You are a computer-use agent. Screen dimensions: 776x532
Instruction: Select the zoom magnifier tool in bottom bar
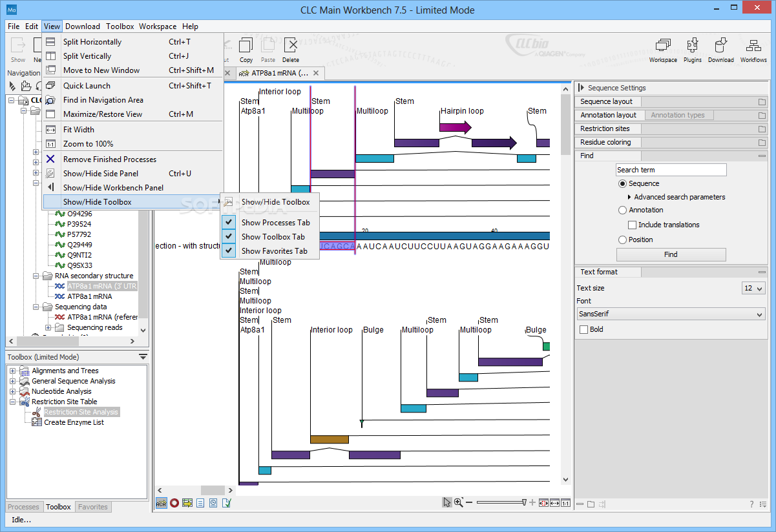point(458,503)
